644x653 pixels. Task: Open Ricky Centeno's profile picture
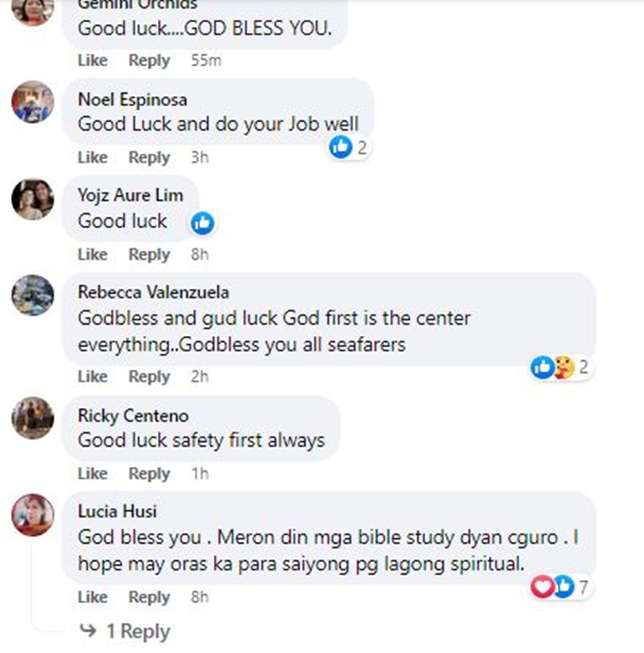(x=33, y=419)
